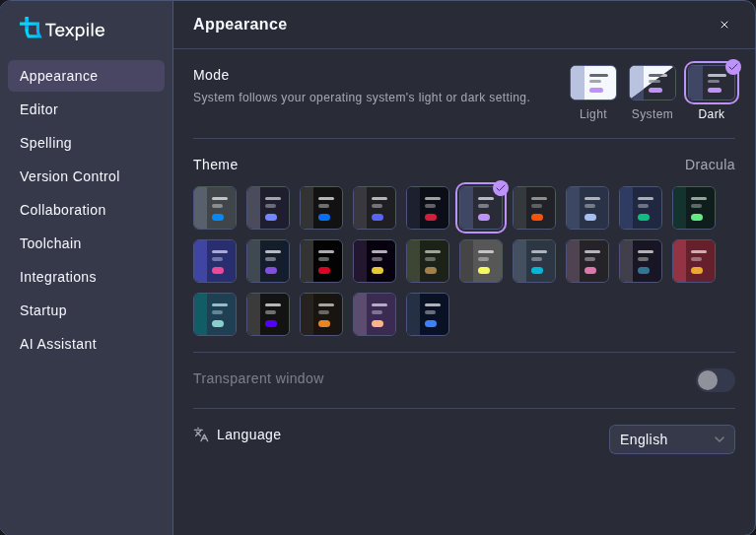
Task: Open the English language dropdown
Action: point(672,439)
